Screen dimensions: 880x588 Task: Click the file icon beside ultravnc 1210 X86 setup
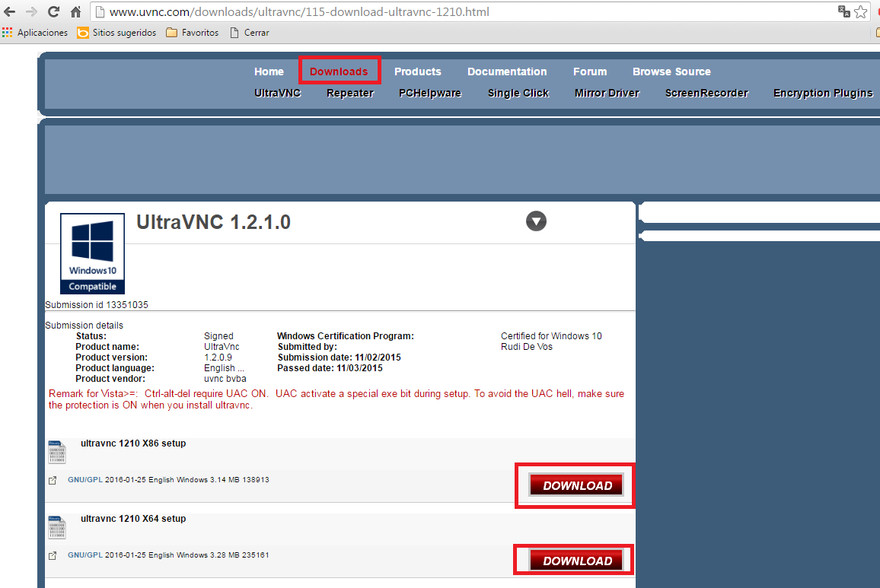[56, 450]
